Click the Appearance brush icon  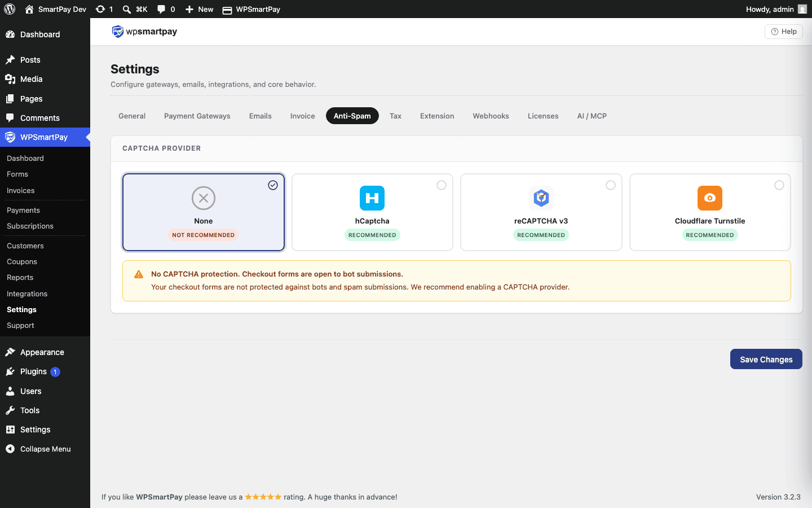click(10, 352)
